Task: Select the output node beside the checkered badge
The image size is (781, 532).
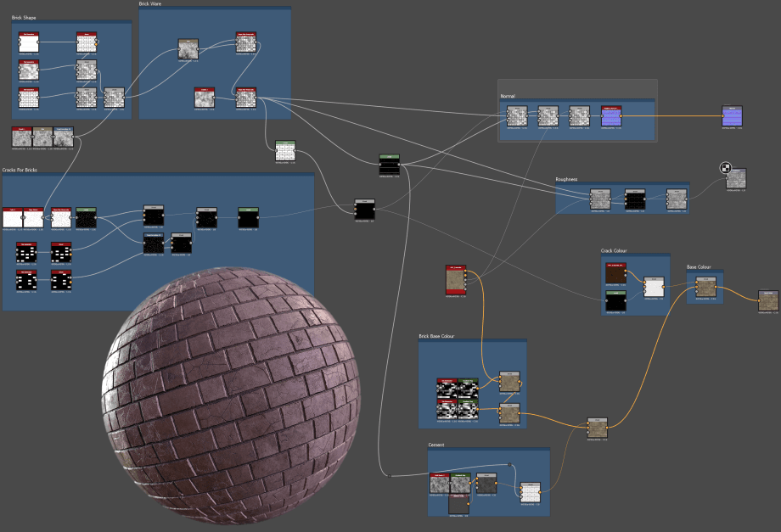Action: pyautogui.click(x=736, y=179)
